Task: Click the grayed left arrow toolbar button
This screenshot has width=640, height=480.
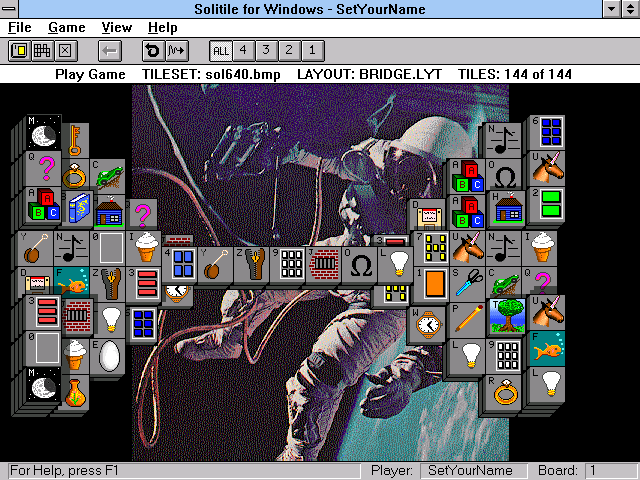Action: coord(110,51)
